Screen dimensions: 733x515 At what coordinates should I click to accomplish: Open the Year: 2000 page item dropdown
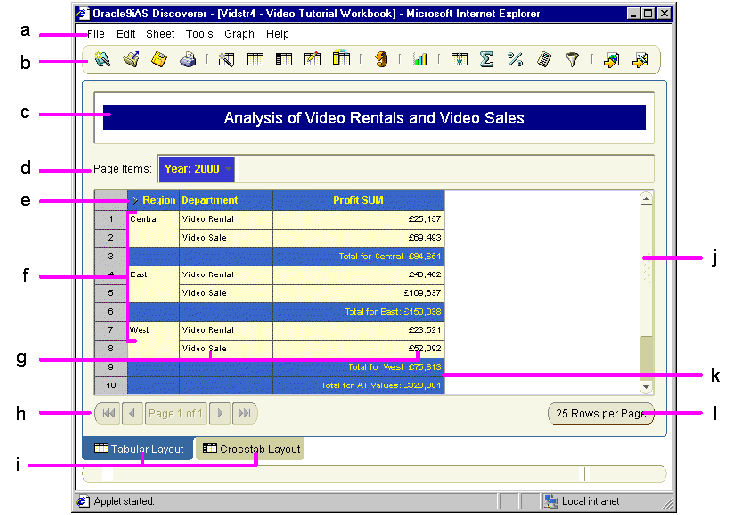[x=196, y=169]
